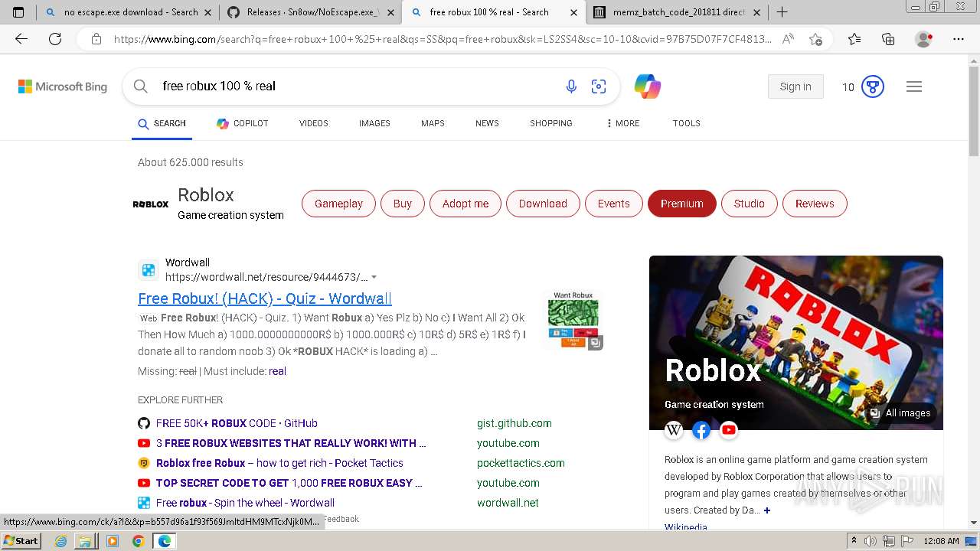The height and width of the screenshot is (551, 980).
Task: Open 'FREE 50K+ ROBUX CODE · GitHub' link
Action: click(x=237, y=423)
